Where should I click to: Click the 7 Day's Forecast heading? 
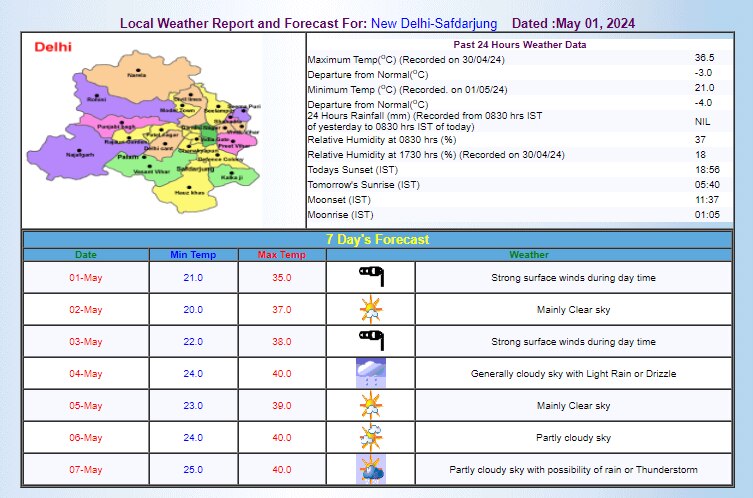[377, 239]
